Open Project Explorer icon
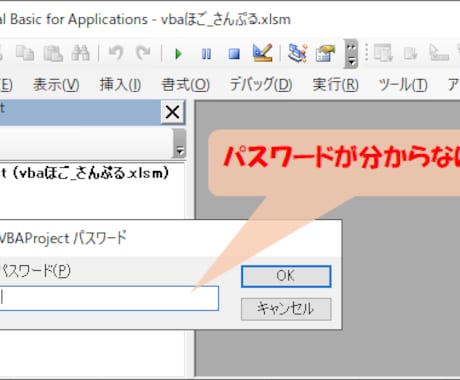This screenshot has width=460, height=380. coord(297,53)
